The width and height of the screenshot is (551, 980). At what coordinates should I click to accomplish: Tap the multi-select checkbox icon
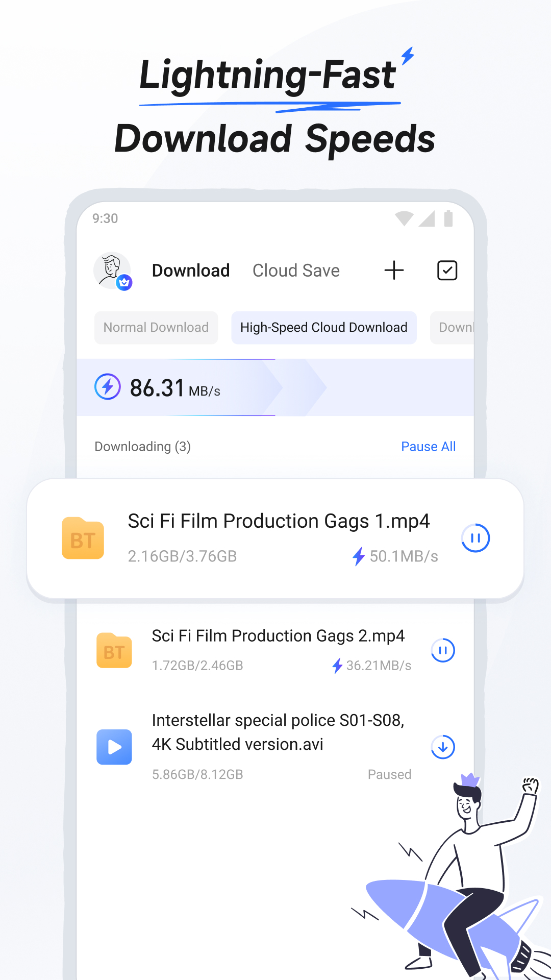[447, 270]
